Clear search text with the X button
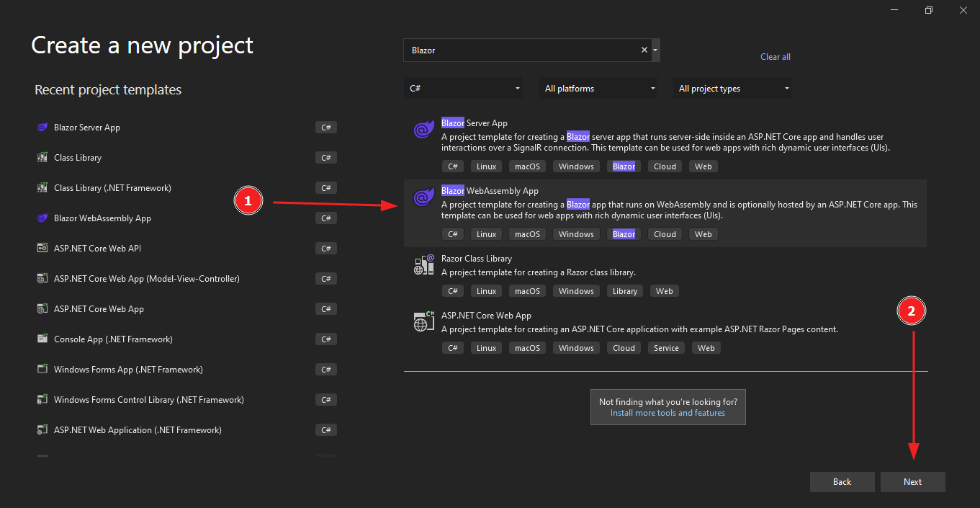The height and width of the screenshot is (508, 980). click(x=644, y=50)
